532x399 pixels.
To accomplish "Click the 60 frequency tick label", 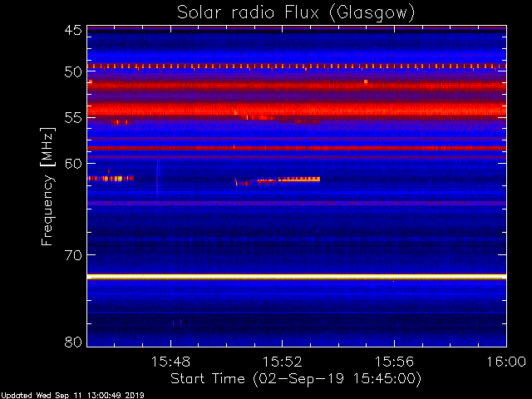I will point(73,163).
